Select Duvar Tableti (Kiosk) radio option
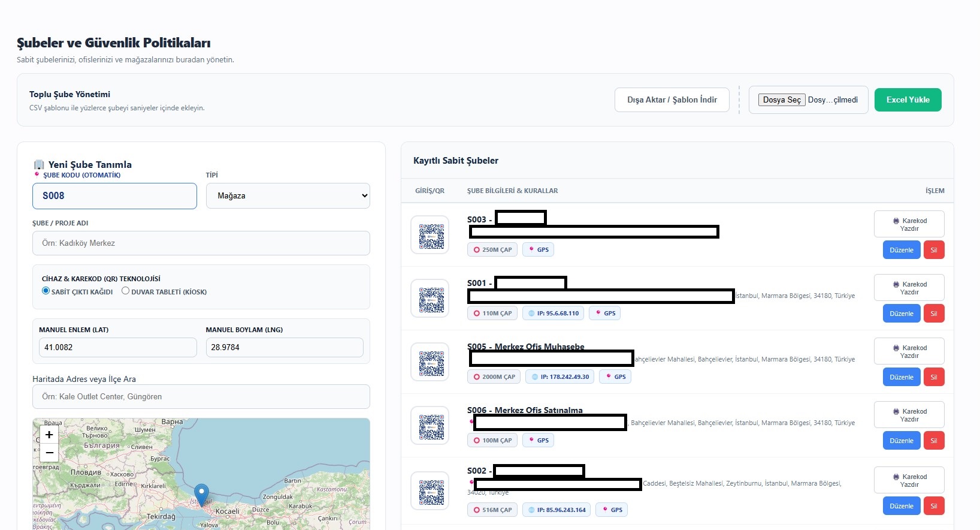Viewport: 980px width, 530px height. (x=125, y=291)
